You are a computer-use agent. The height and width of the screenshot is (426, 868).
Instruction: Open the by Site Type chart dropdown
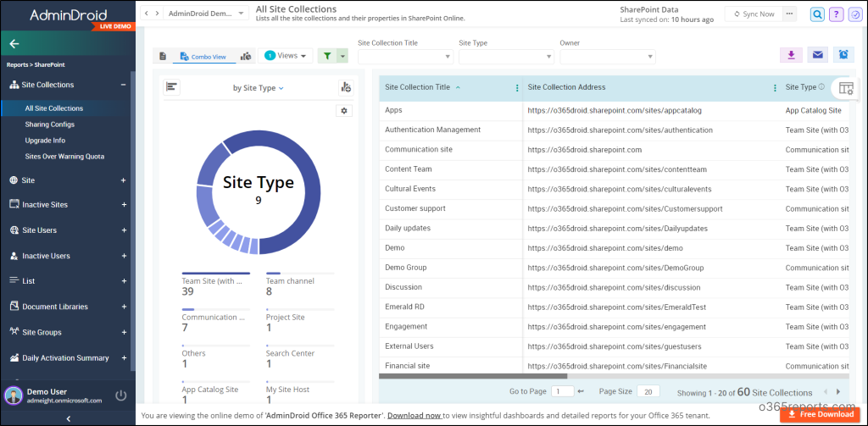259,88
